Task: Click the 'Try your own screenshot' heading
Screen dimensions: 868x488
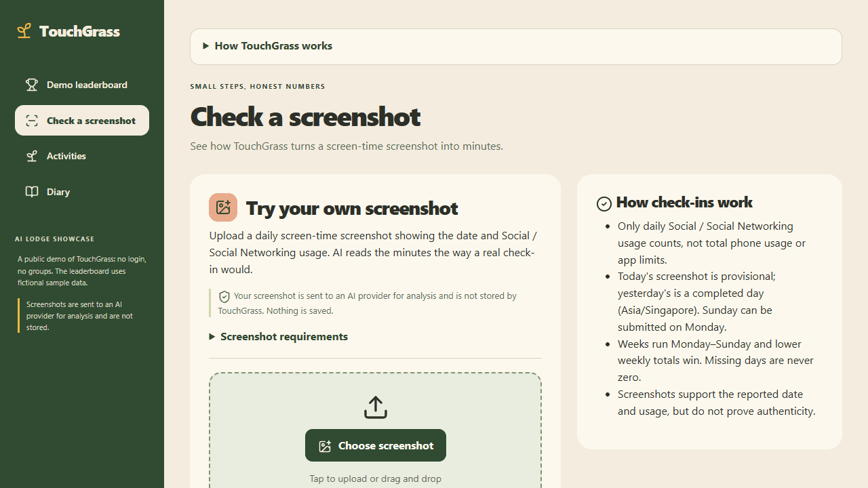Action: tap(352, 208)
